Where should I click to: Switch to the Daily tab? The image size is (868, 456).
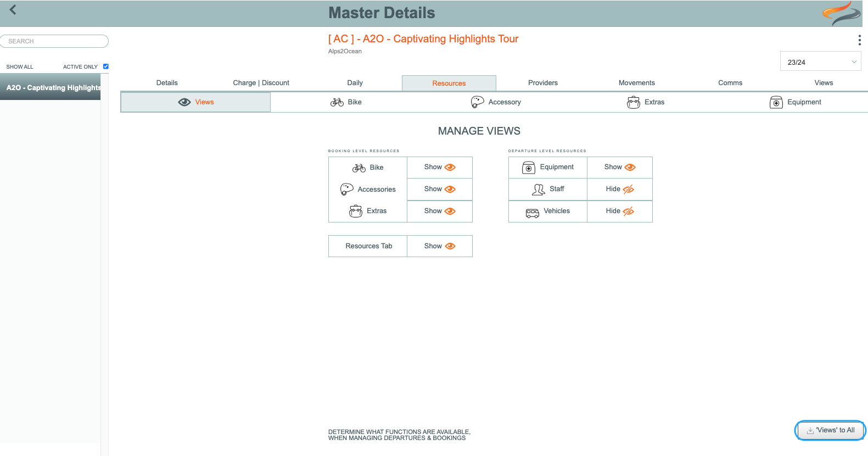(355, 83)
